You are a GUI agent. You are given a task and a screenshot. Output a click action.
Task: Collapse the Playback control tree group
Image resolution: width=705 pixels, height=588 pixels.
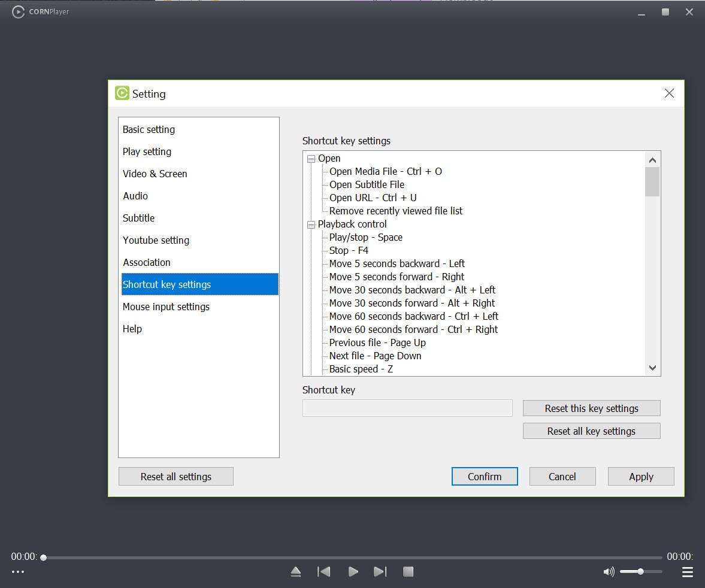[x=311, y=225]
